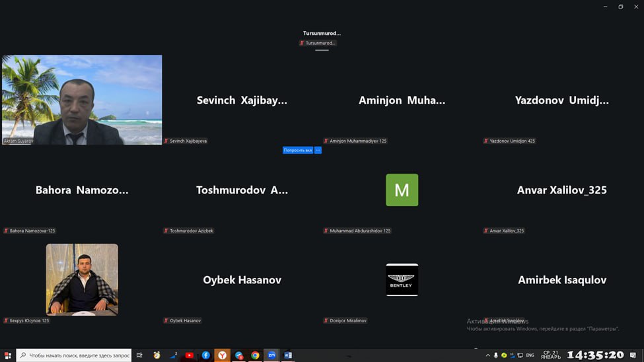The image size is (644, 362).
Task: Open Windows Task View
Action: 139,355
